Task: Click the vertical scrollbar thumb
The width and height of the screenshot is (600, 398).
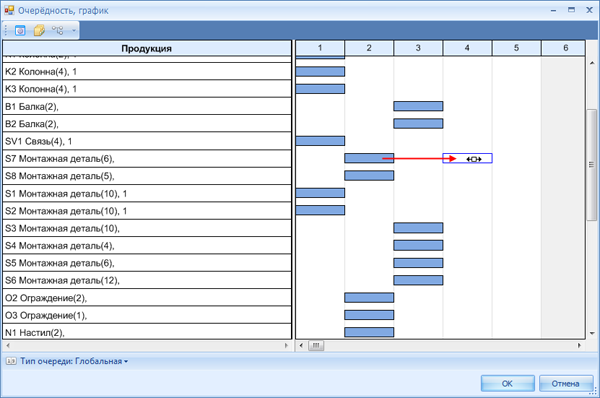Action: [x=592, y=165]
